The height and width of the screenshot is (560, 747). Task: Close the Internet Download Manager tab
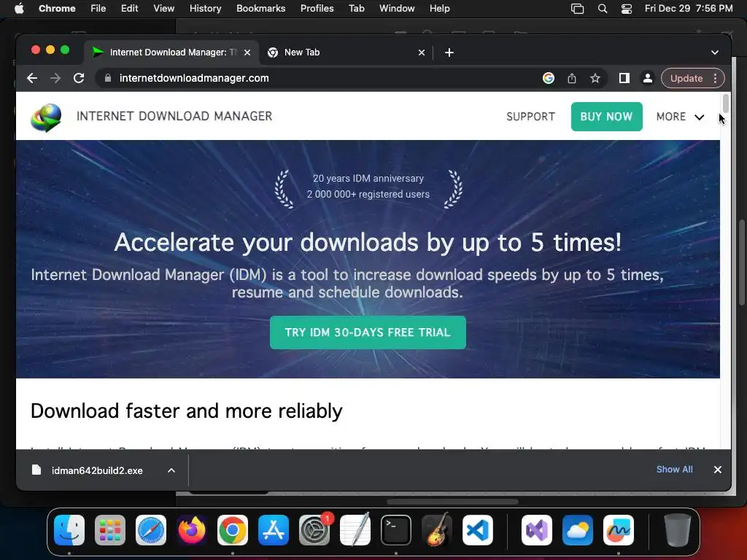[247, 52]
